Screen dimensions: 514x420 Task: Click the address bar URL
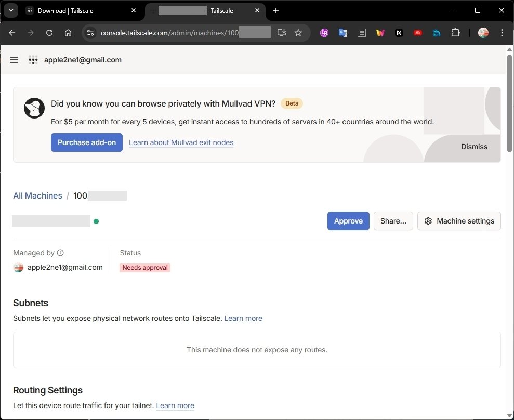tap(186, 33)
